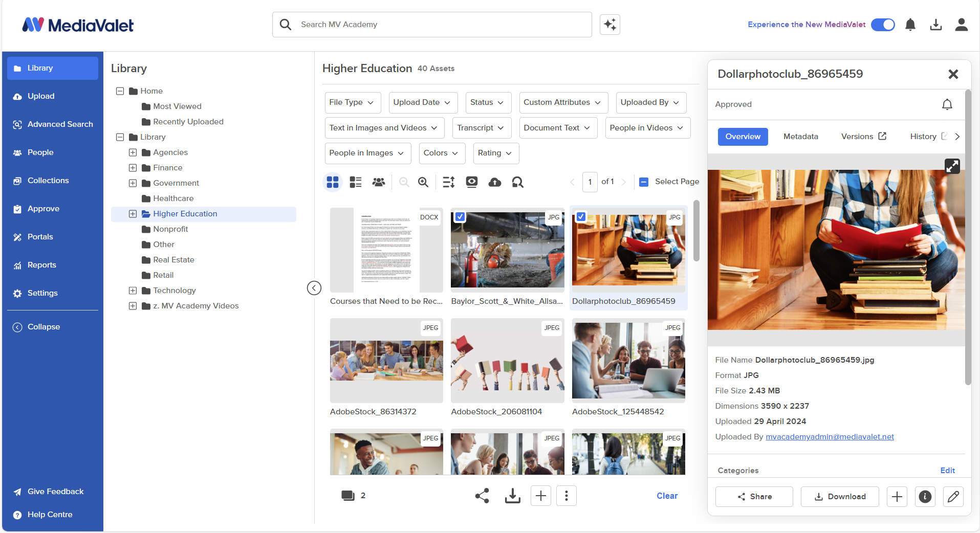Click the AI sparkle search icon
The width and height of the screenshot is (980, 533).
[x=609, y=25]
